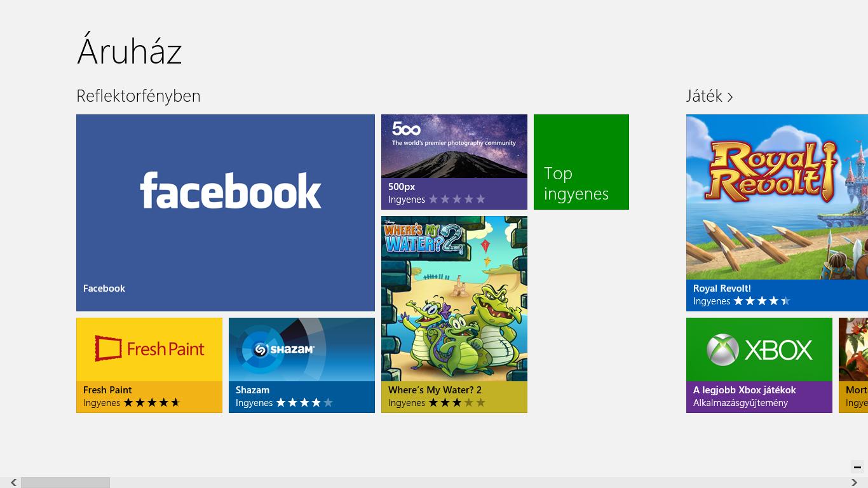Open the Fresh Paint app tile
Viewport: 868px width, 488px height.
pyautogui.click(x=149, y=365)
